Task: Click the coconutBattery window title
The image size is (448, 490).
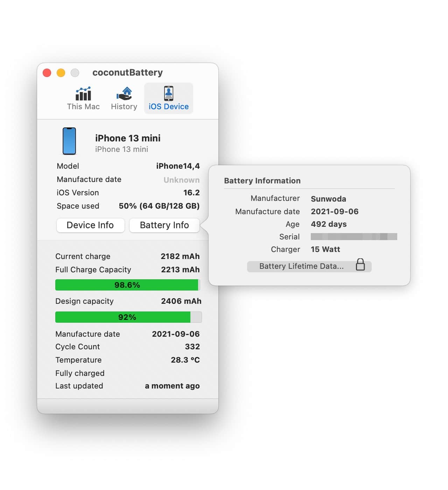Action: [127, 73]
